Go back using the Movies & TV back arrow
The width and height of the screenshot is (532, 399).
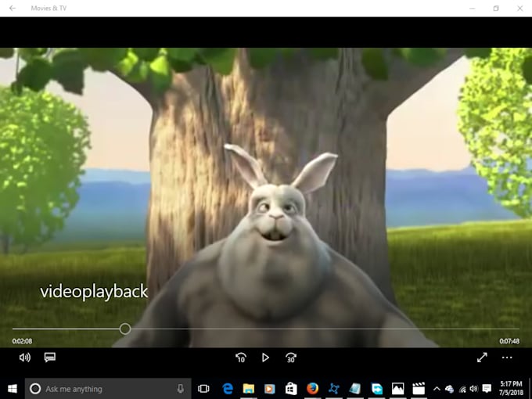[x=13, y=8]
